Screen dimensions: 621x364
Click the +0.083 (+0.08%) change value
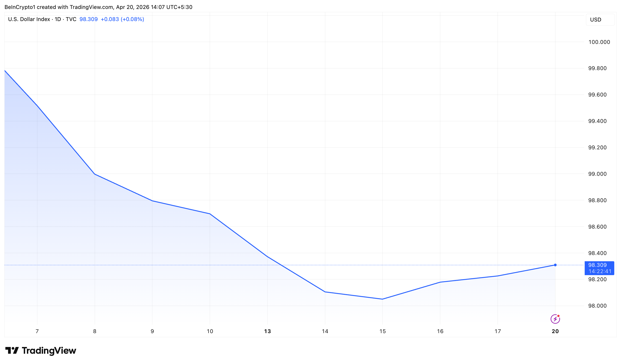coord(122,19)
